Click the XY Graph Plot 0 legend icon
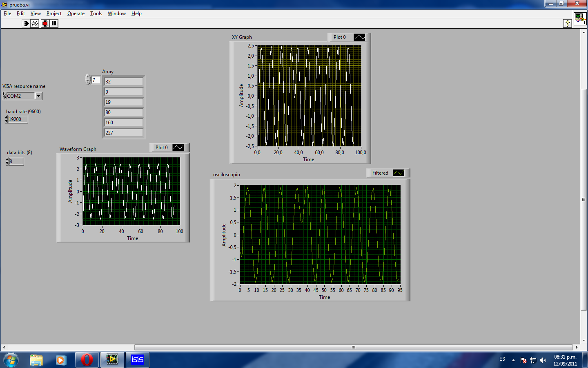 359,37
